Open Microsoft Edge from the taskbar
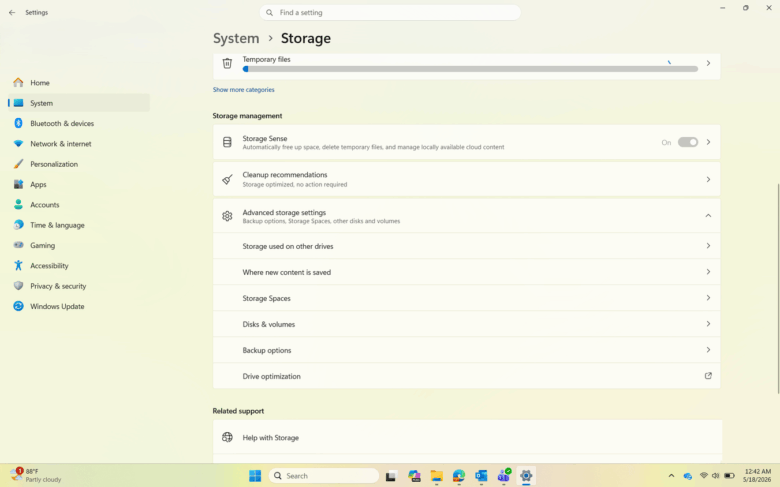The width and height of the screenshot is (780, 487). tap(459, 476)
